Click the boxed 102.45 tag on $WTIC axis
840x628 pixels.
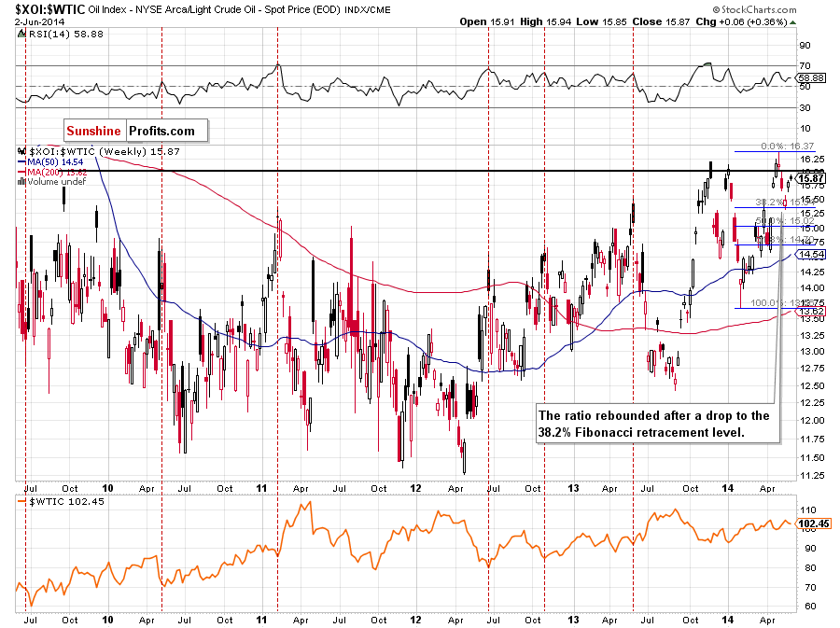[814, 523]
